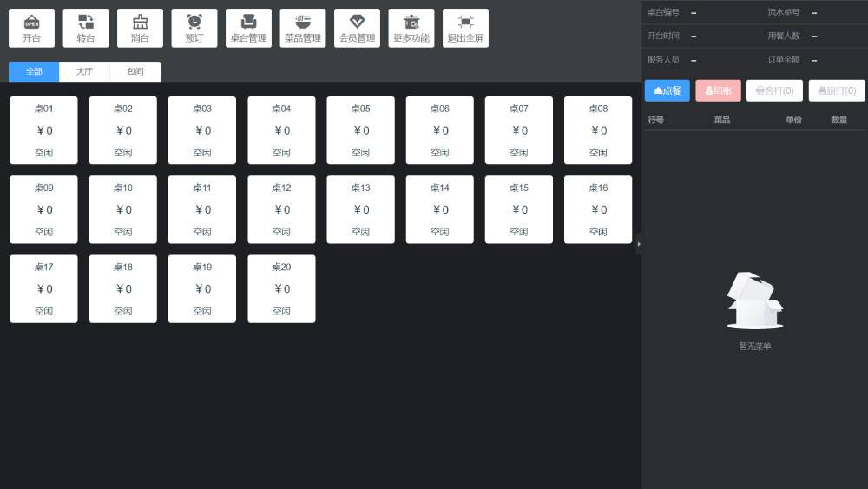Click the 用餐人数 label
This screenshot has width=868, height=489.
(x=783, y=36)
